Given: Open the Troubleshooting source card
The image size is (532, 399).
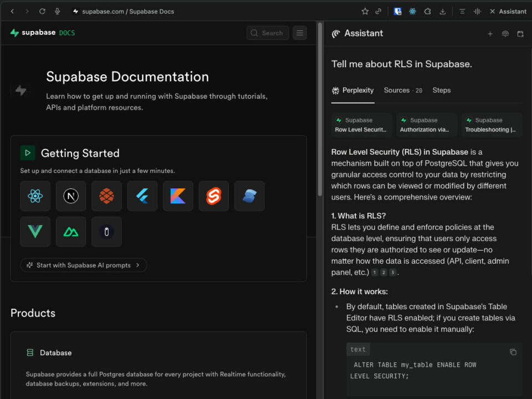Looking at the screenshot, I should point(492,125).
